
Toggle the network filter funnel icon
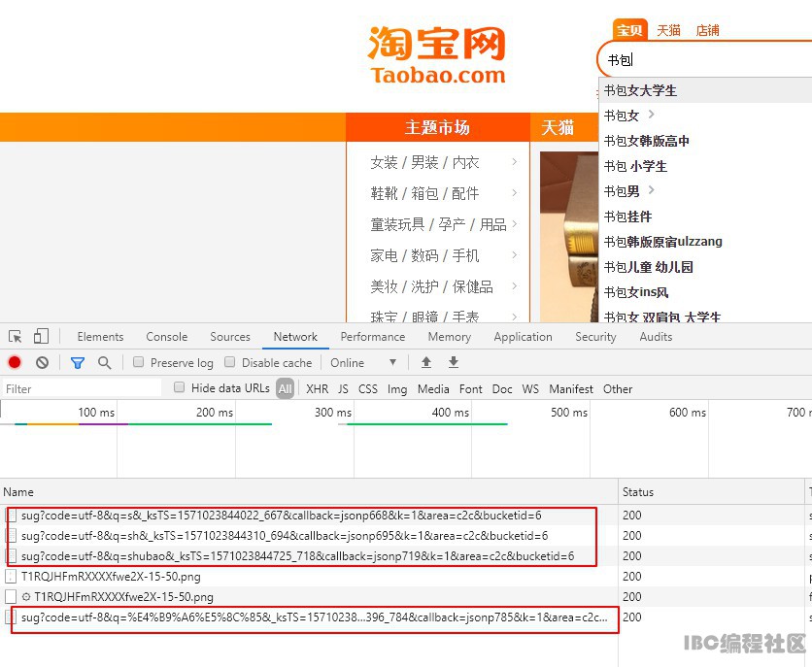coord(78,363)
